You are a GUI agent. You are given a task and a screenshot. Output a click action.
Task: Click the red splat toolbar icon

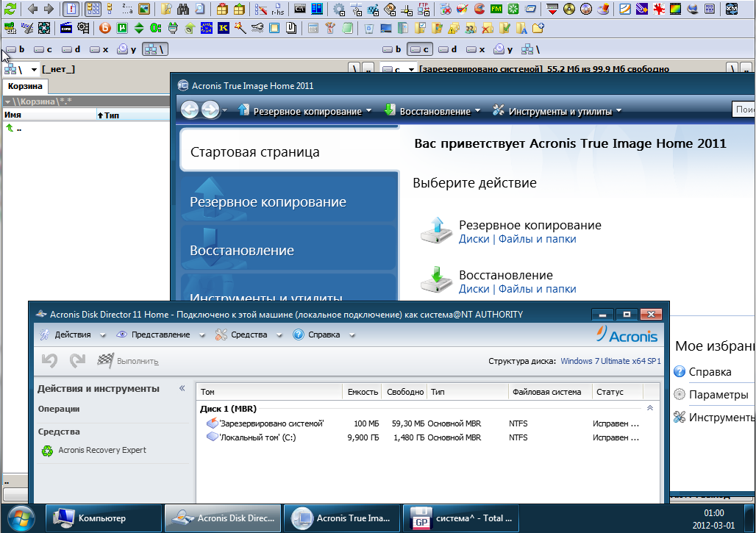tap(659, 9)
